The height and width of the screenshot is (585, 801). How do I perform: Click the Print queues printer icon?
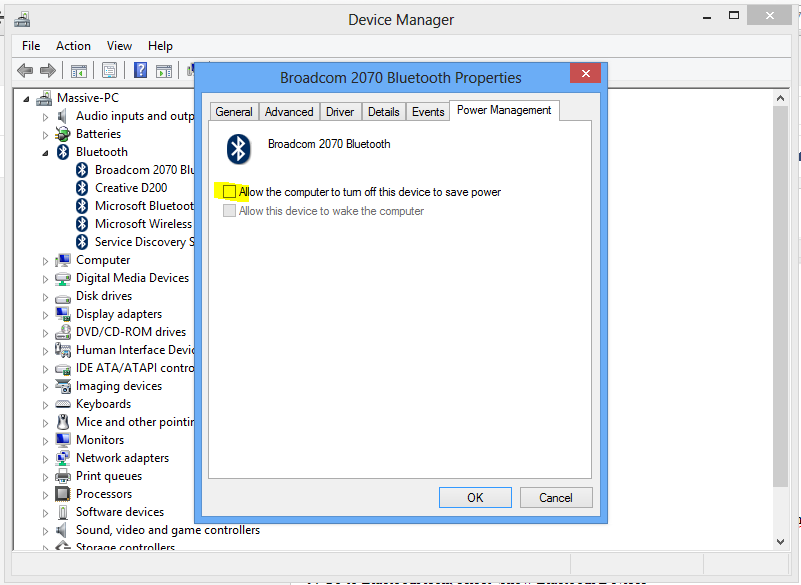point(63,476)
